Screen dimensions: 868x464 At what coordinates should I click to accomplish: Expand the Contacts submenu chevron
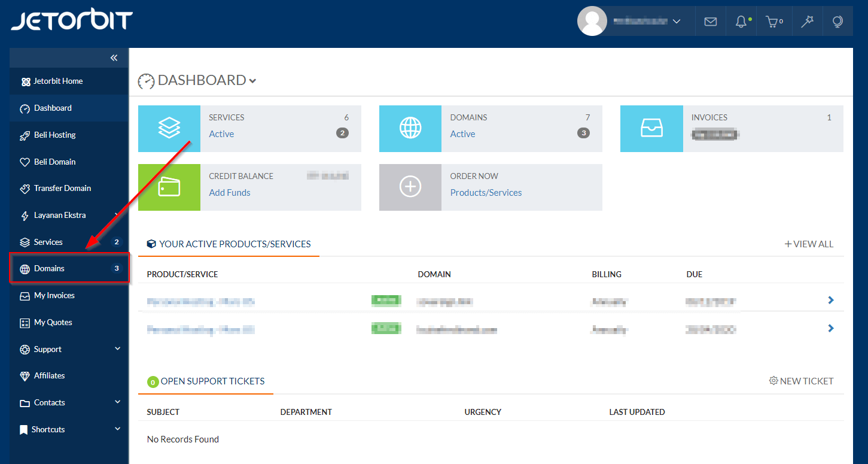(x=117, y=402)
